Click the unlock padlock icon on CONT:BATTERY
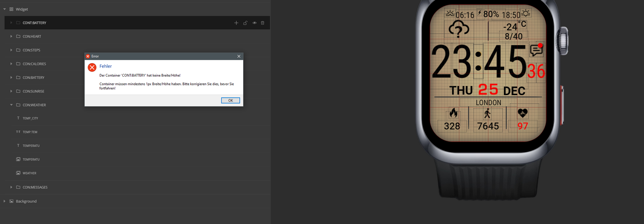This screenshot has width=644, height=224. 245,23
